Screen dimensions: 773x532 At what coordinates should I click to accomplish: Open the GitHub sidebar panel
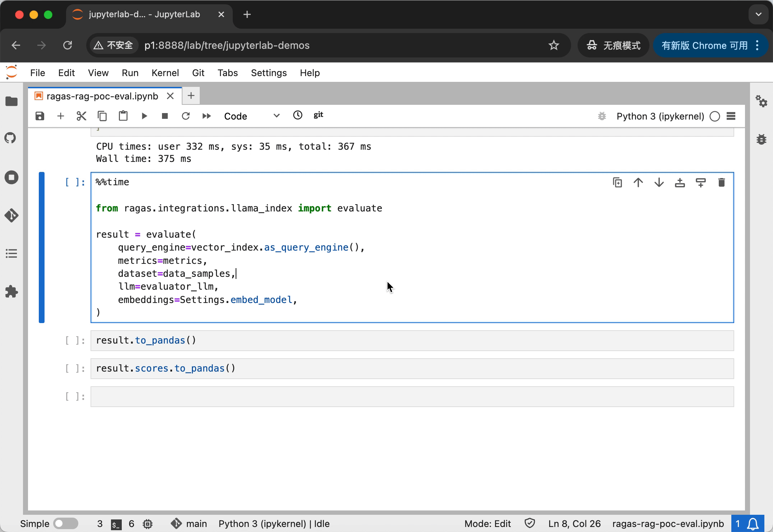click(x=11, y=138)
